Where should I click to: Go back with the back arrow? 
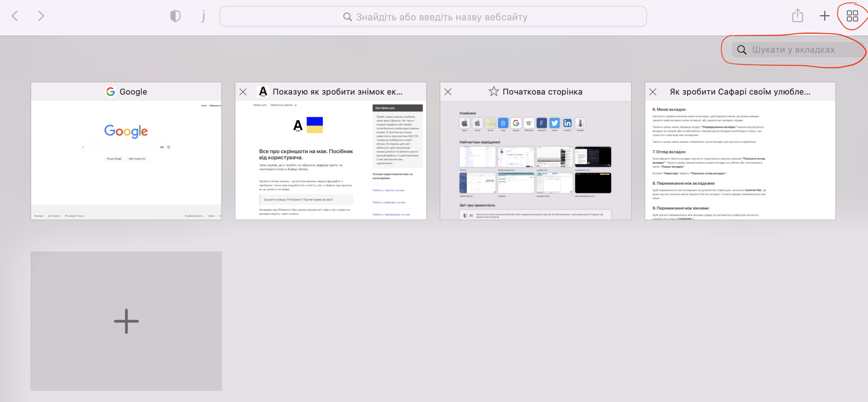tap(15, 16)
